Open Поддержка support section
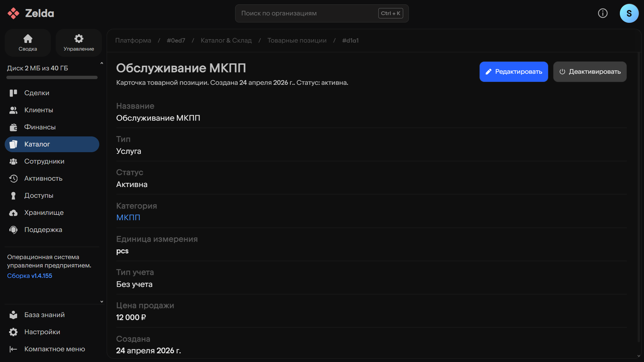644x362 pixels. (43, 230)
